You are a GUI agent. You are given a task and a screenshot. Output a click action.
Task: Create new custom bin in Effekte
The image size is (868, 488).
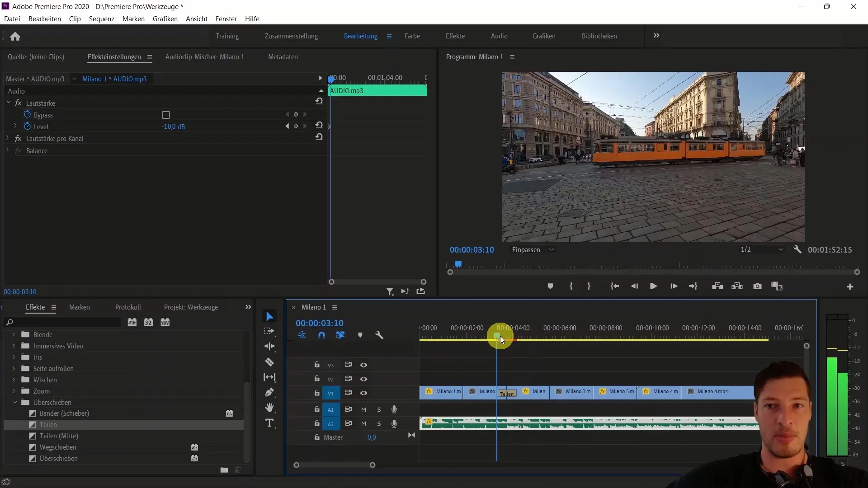click(224, 470)
